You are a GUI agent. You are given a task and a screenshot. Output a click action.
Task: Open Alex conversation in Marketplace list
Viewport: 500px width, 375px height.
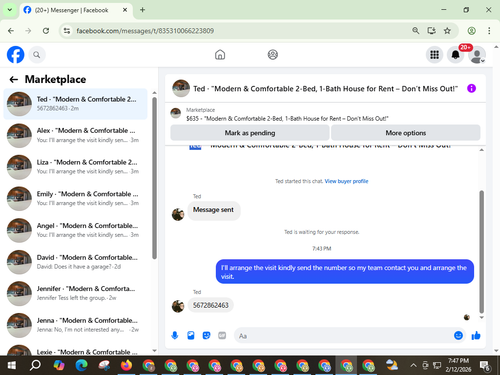click(75, 135)
